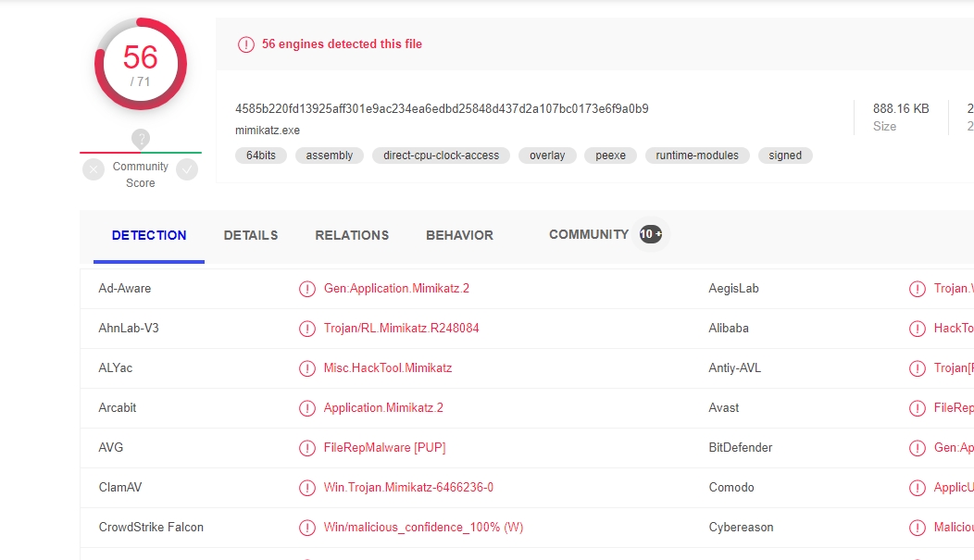Screen dimensions: 974x560
Task: Open the DETECTION tab
Action: tap(149, 235)
